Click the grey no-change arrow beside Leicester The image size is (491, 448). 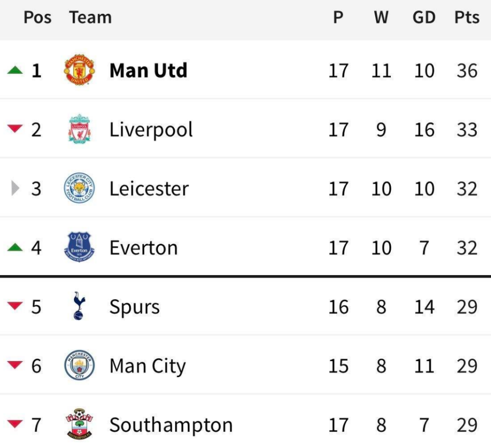15,188
